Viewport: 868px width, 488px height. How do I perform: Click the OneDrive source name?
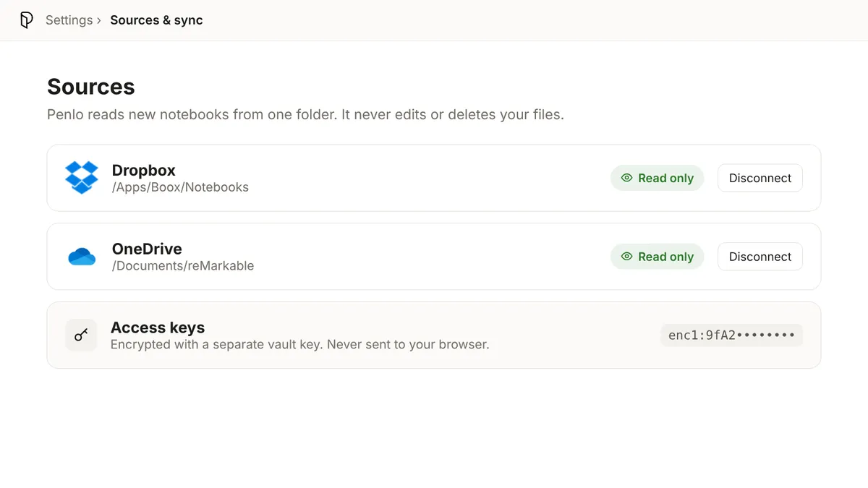click(x=147, y=249)
